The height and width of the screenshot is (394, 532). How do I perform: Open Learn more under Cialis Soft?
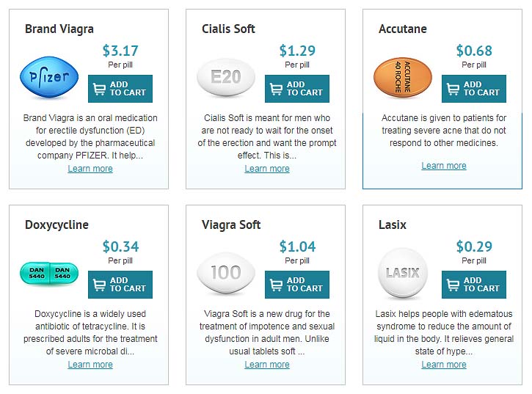[x=267, y=169]
